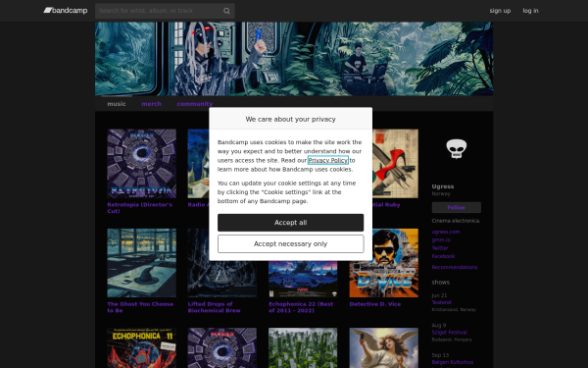Open the Teateret show link
Screen dimensions: 588x368
click(441, 302)
